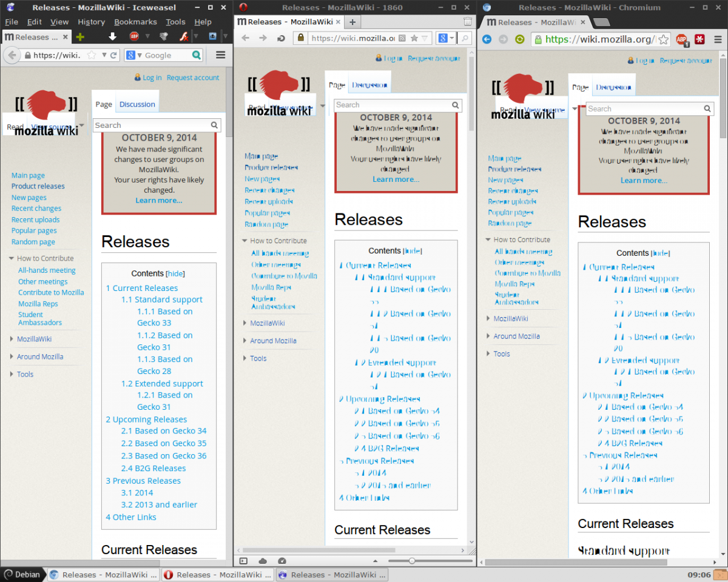Select the Discussion tab in Chromium

click(613, 87)
